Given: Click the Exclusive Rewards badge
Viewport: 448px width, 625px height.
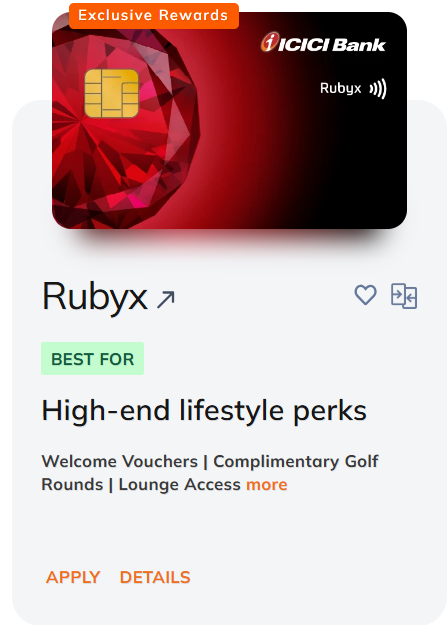Looking at the screenshot, I should click(154, 16).
